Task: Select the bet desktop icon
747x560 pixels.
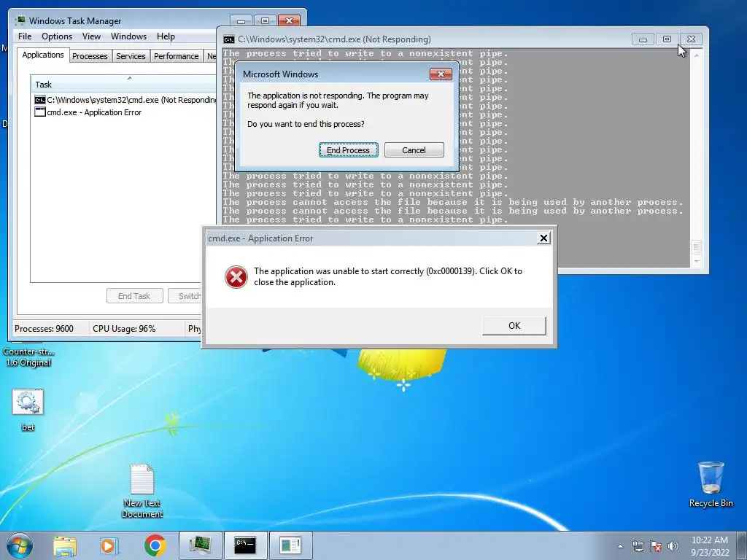Action: [x=28, y=410]
